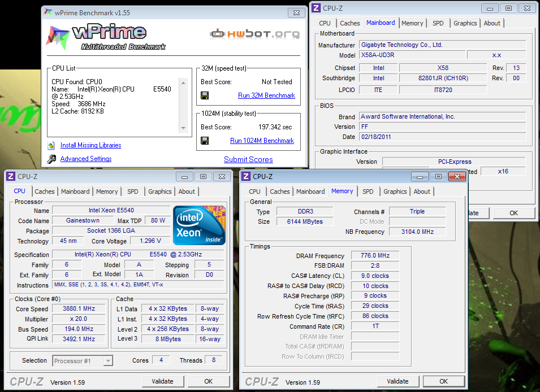Click OK in the CPU window

208,381
